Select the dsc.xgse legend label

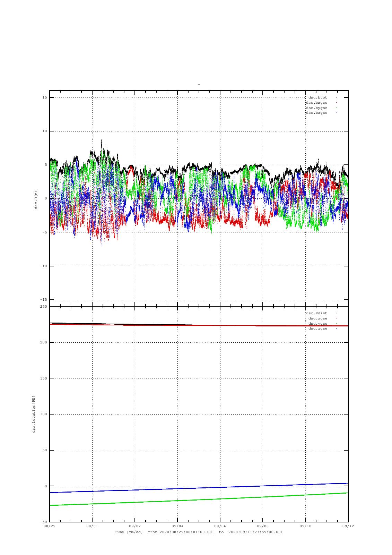[x=318, y=318]
